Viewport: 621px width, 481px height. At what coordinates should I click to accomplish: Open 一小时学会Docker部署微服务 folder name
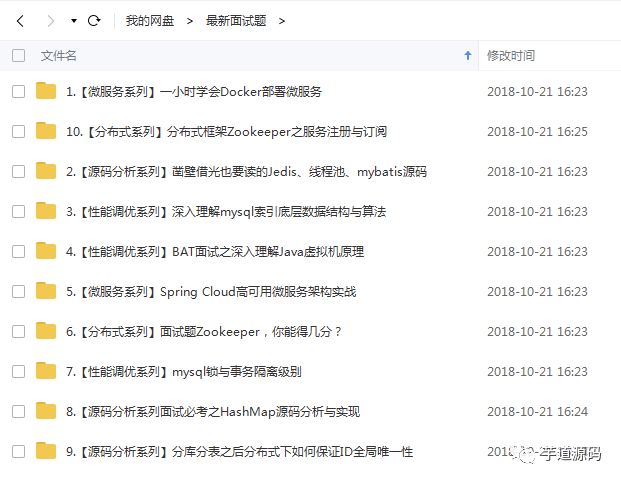(x=194, y=92)
